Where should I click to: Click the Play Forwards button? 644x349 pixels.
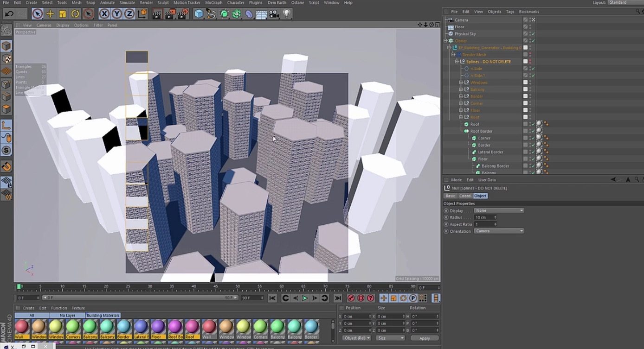coord(305,298)
